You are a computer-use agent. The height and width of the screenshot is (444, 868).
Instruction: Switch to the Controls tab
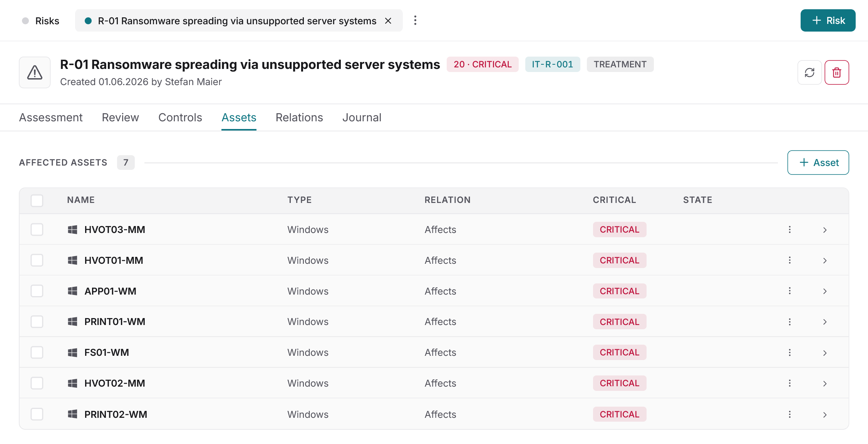tap(180, 117)
